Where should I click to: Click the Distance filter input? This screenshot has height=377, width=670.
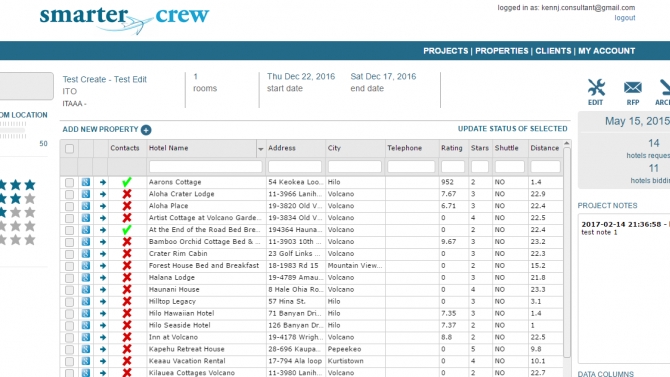click(x=545, y=166)
